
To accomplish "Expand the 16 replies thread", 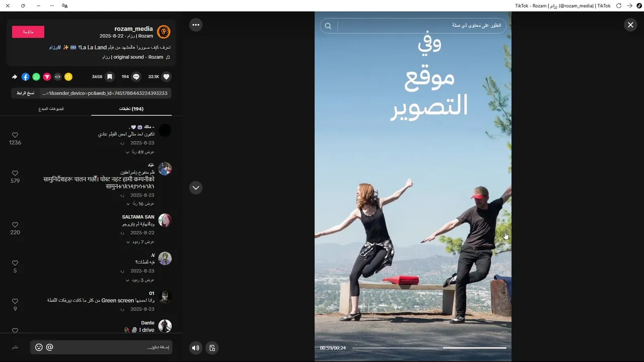I will 140,204.
